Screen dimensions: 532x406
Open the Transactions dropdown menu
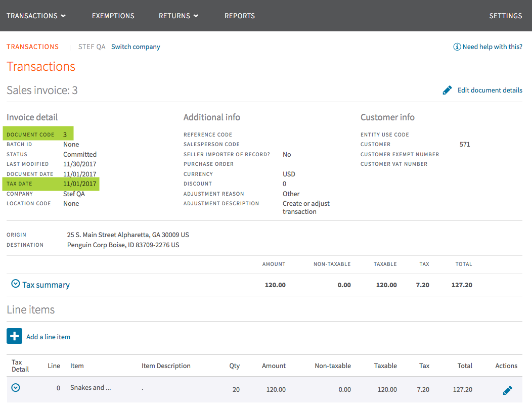click(36, 16)
